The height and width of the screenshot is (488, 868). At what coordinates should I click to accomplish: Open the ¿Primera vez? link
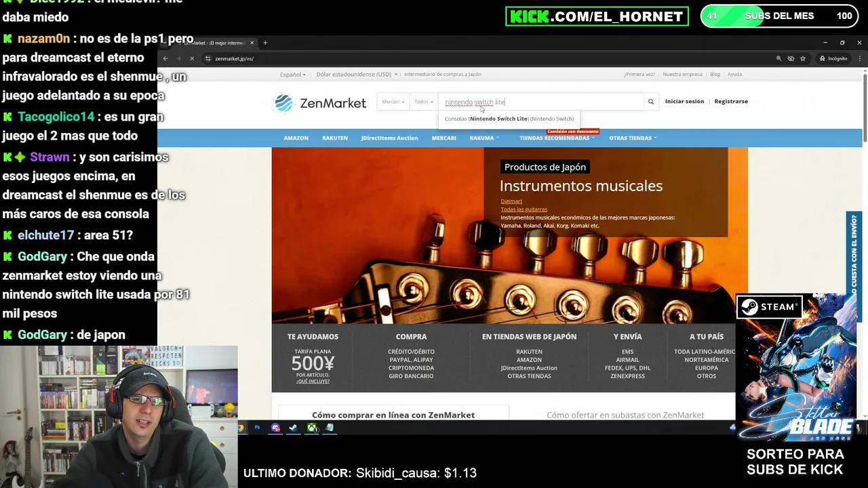click(639, 75)
